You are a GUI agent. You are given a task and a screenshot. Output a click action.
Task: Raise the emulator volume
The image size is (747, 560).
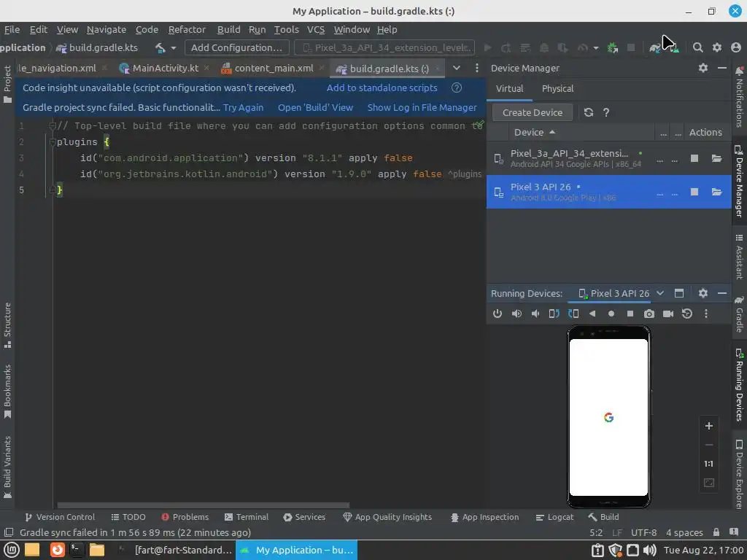516,314
